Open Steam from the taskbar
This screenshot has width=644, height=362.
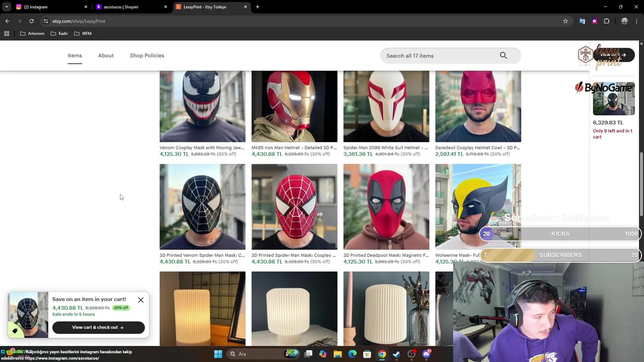point(396,354)
